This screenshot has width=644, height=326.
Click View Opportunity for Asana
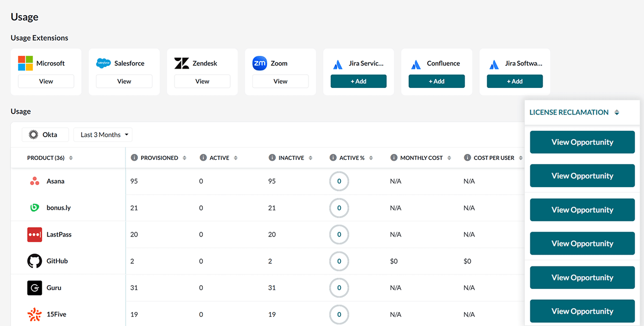tap(582, 142)
